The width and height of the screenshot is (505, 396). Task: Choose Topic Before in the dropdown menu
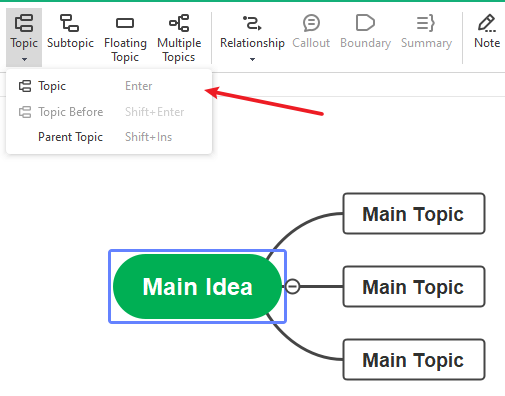tap(109, 112)
